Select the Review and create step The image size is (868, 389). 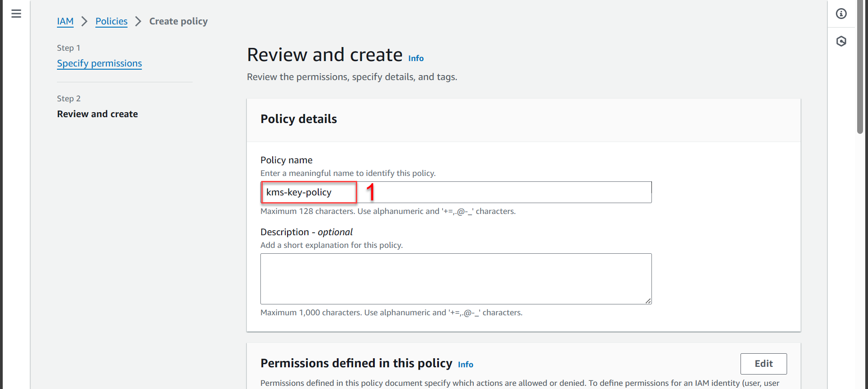pos(97,114)
